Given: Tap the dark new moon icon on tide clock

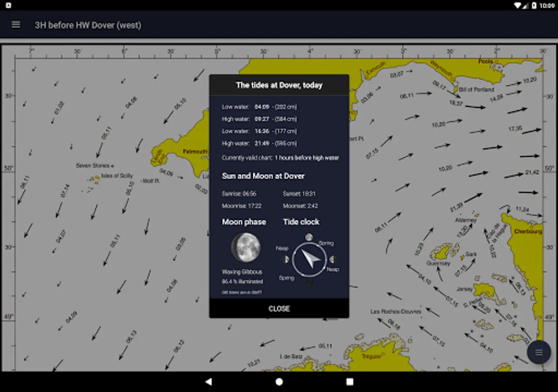Looking at the screenshot, I should coord(309,282).
